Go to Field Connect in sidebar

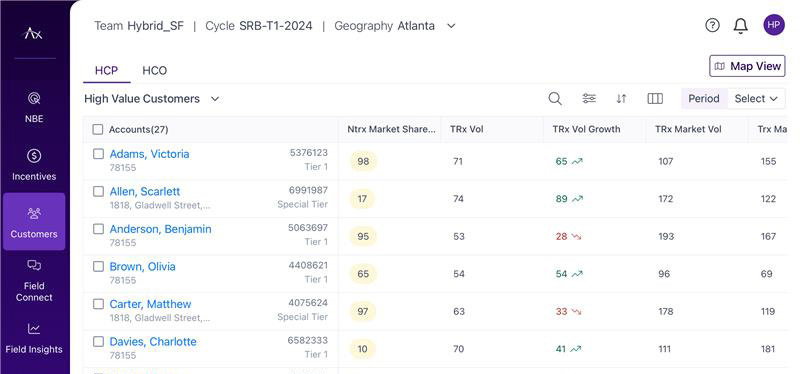[34, 280]
